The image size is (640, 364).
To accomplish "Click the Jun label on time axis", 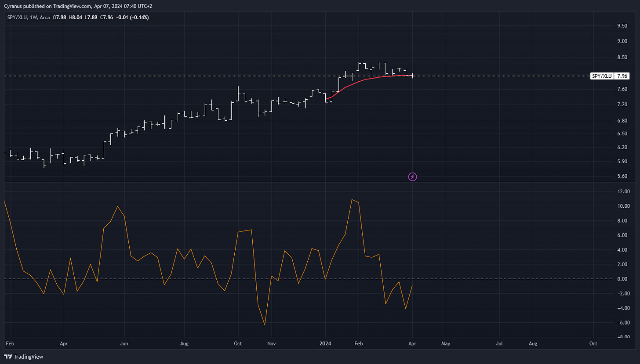I will point(124,343).
